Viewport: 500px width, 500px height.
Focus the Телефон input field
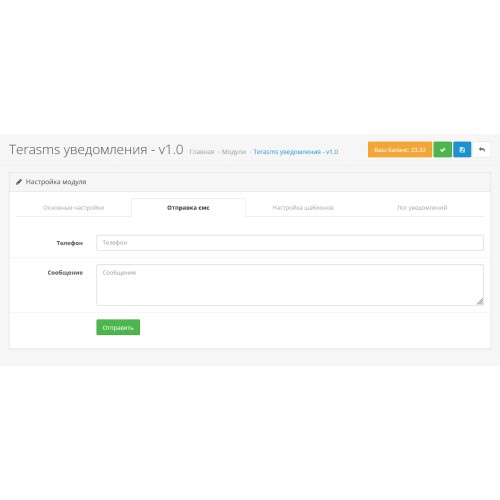290,243
